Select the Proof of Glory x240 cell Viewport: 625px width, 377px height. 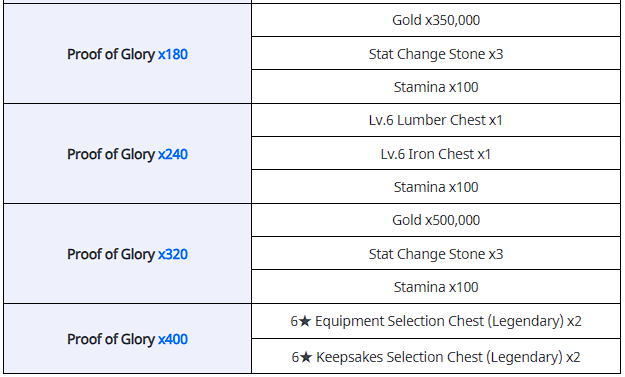click(128, 154)
